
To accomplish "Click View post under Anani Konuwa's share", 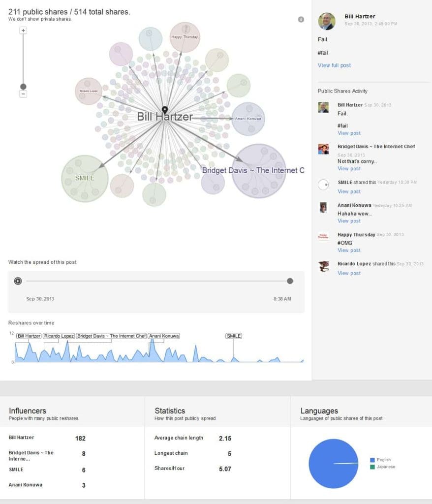I will pos(349,221).
